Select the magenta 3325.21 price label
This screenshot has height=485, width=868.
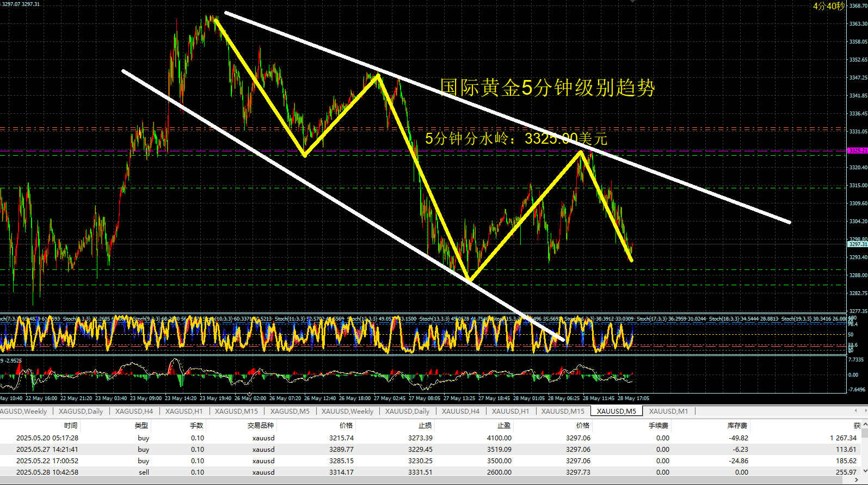click(x=857, y=151)
